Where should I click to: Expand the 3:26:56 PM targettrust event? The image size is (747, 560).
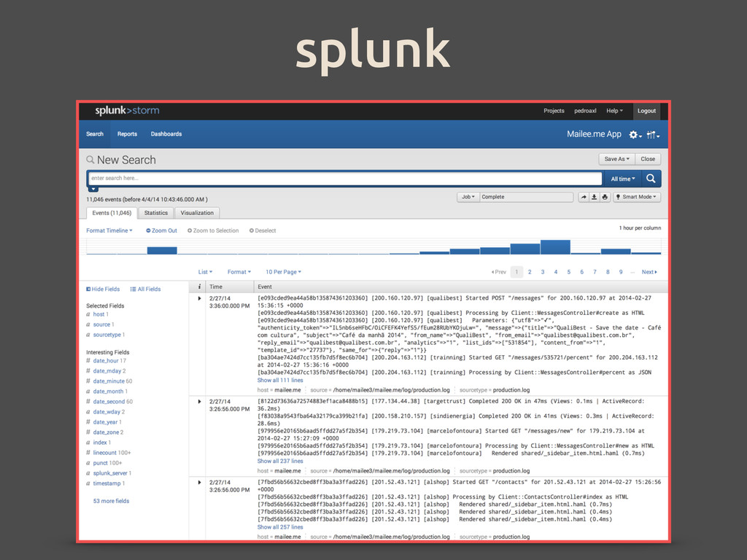pyautogui.click(x=199, y=402)
